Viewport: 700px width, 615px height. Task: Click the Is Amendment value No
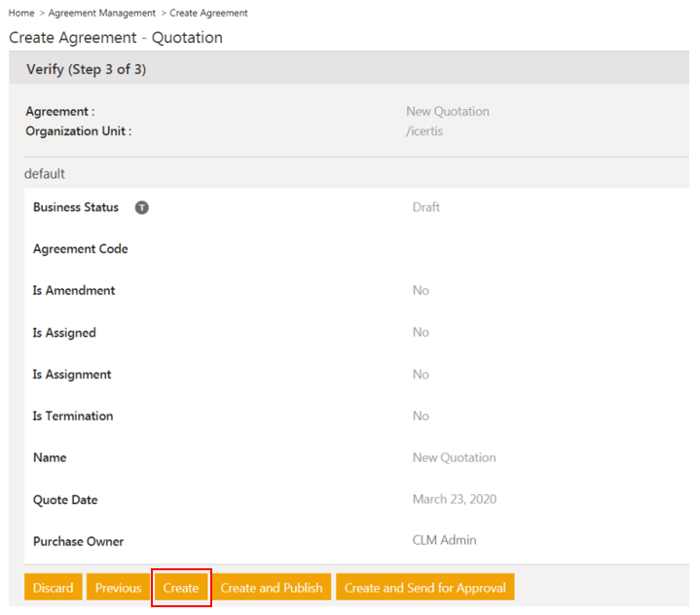[420, 291]
